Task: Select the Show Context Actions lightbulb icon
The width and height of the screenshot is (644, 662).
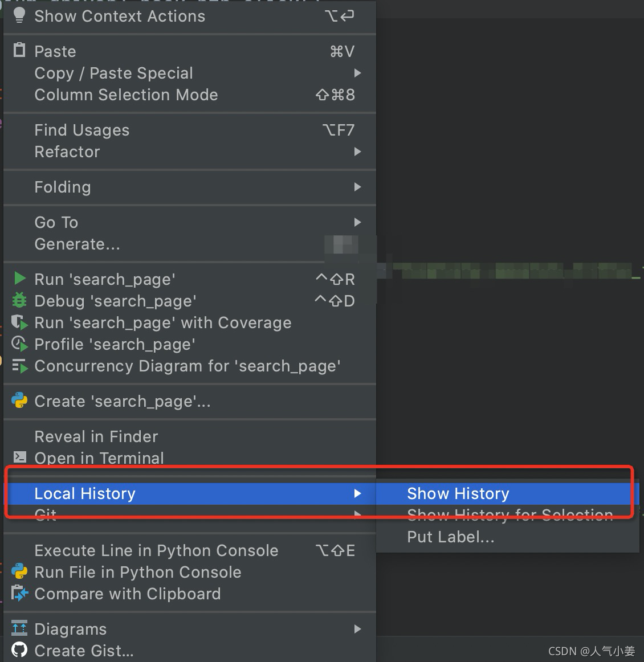Action: point(19,16)
